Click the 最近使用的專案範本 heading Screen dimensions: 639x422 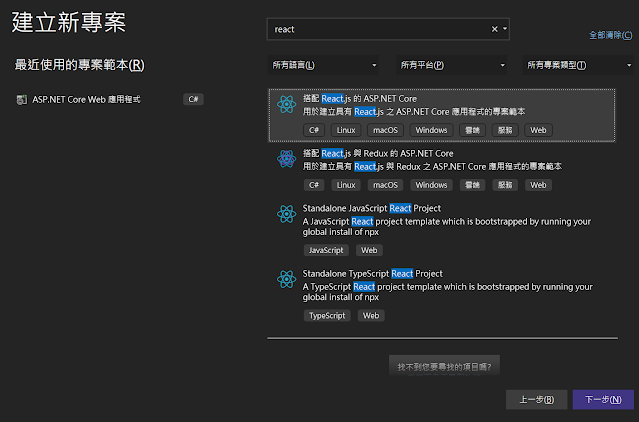tap(79, 65)
